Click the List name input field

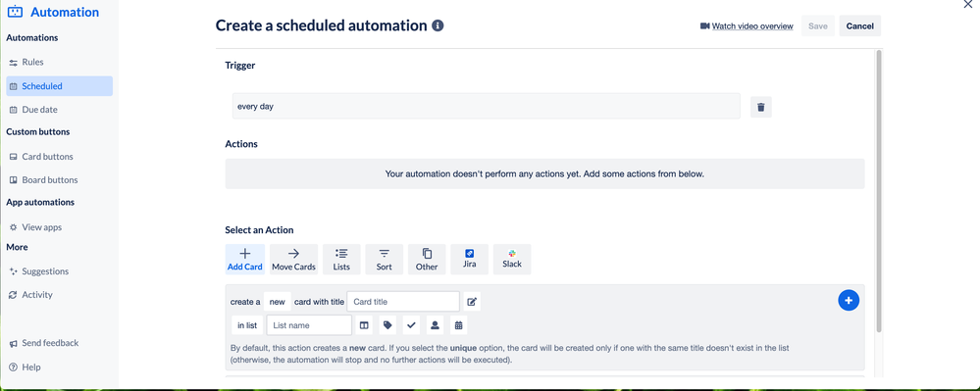309,325
